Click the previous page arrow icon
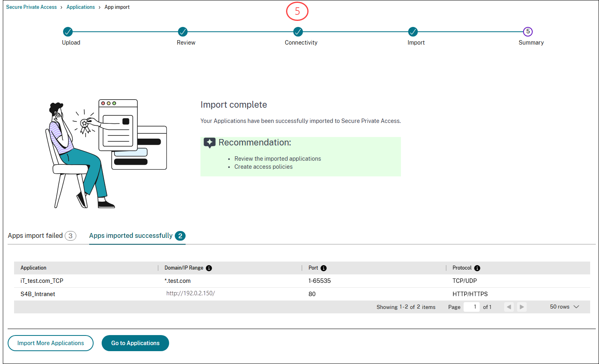 (509, 307)
